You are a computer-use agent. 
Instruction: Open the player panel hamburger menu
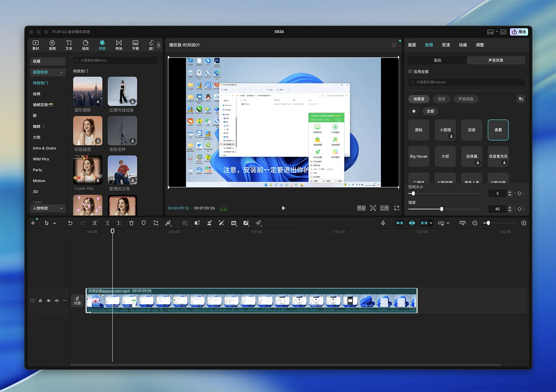click(x=394, y=45)
